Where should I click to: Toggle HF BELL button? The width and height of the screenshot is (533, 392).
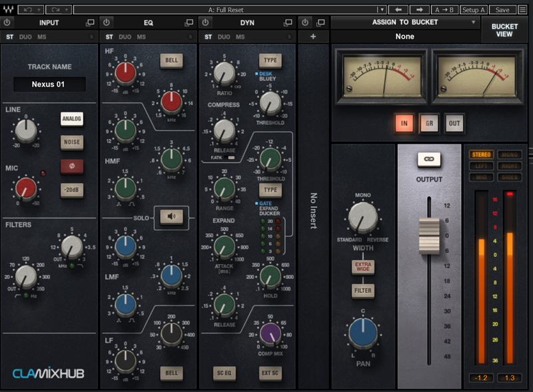click(171, 61)
